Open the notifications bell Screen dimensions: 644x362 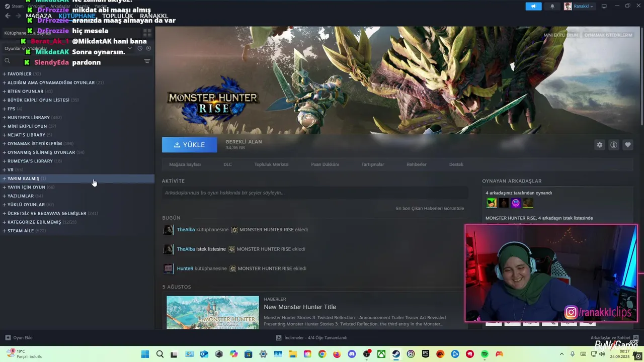tap(552, 6)
